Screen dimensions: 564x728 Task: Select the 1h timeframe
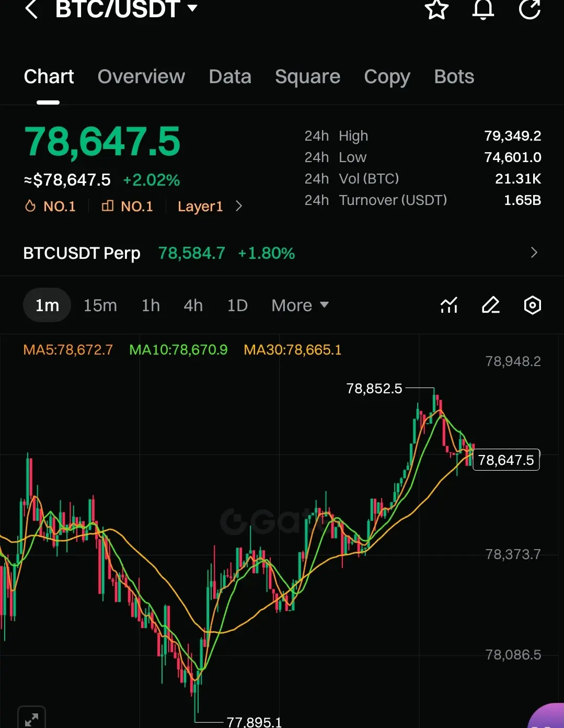click(151, 305)
